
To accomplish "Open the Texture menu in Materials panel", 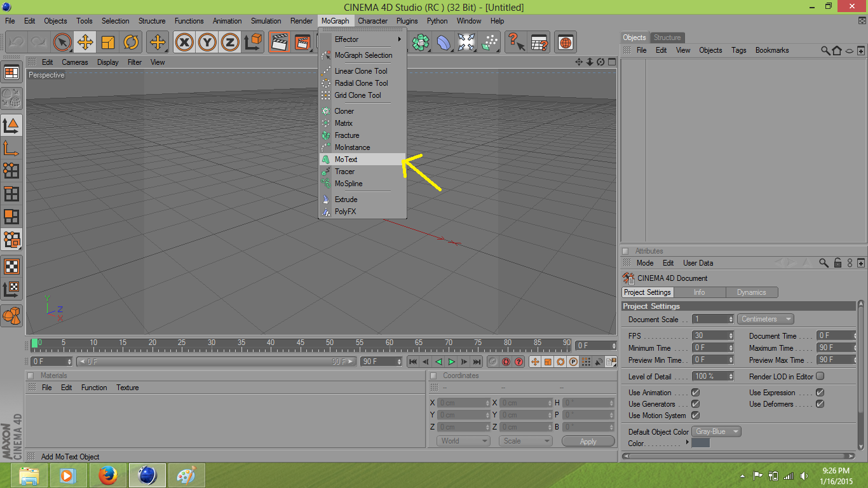I will click(x=128, y=388).
